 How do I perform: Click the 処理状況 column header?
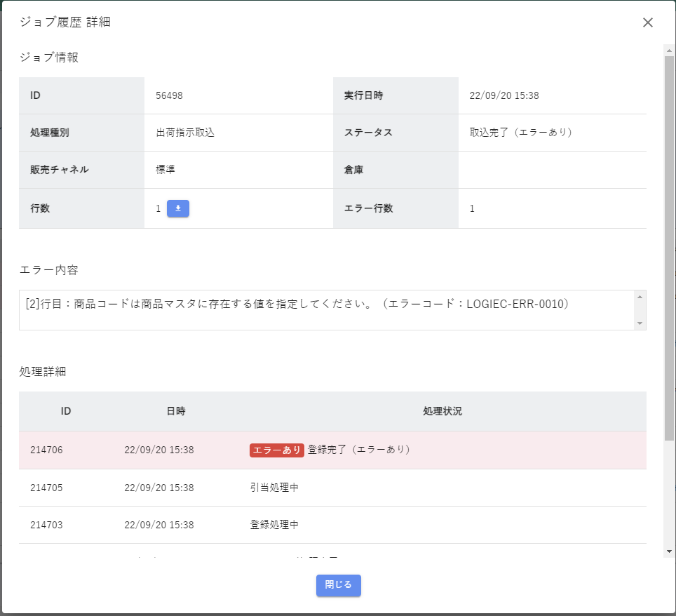(442, 411)
